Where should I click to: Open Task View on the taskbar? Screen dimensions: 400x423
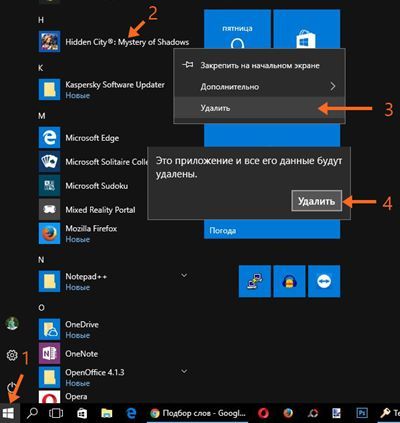coord(56,413)
